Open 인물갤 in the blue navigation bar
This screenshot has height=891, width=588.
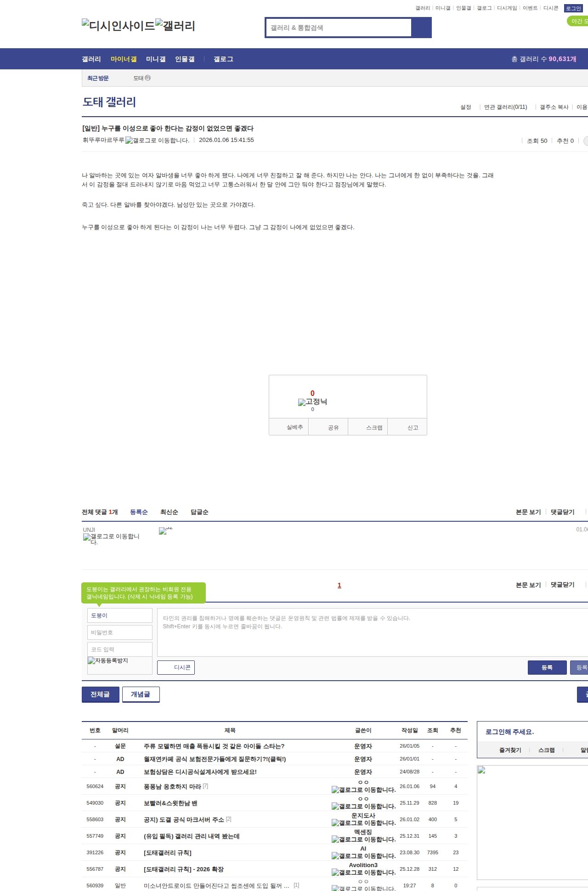[x=185, y=59]
